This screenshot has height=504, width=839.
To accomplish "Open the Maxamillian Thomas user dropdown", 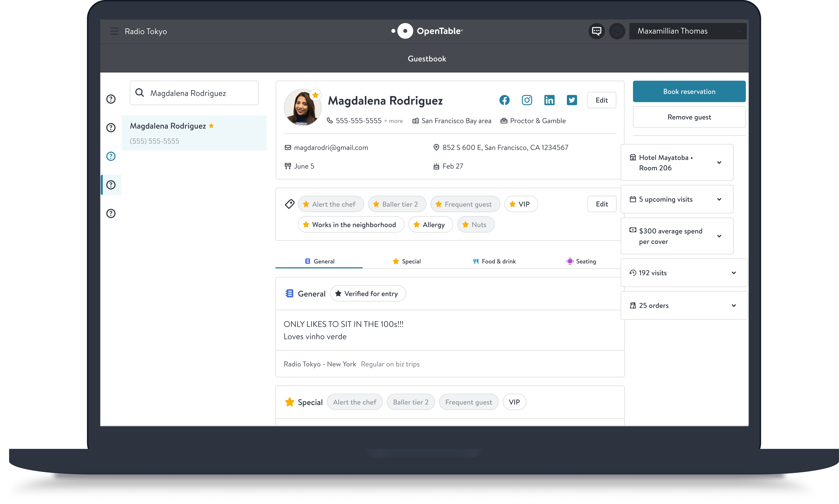I will tap(688, 31).
